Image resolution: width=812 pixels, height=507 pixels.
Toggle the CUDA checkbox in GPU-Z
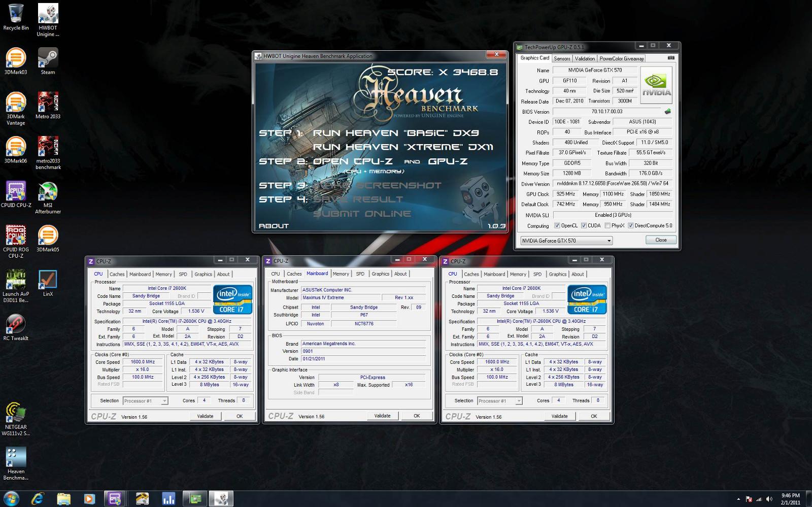tap(584, 226)
